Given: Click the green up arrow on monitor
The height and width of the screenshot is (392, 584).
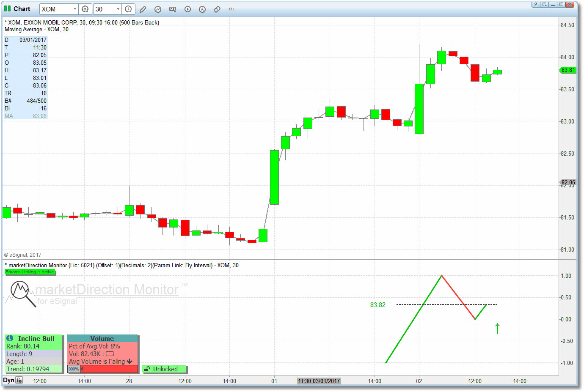Looking at the screenshot, I should tap(498, 329).
